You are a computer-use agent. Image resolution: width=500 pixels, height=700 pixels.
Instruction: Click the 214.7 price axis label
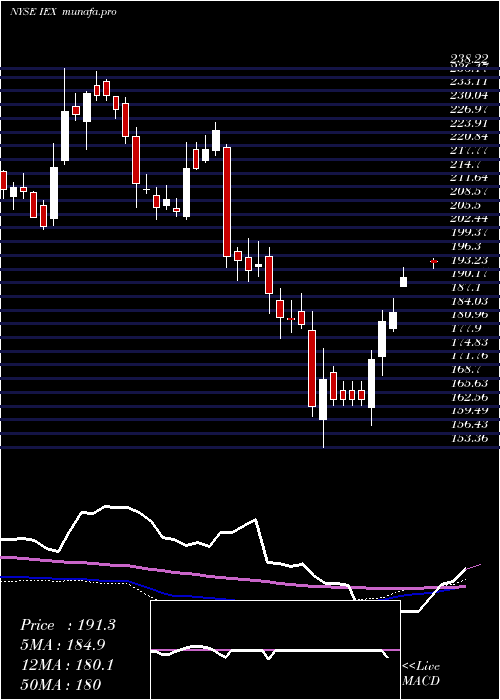tap(465, 164)
